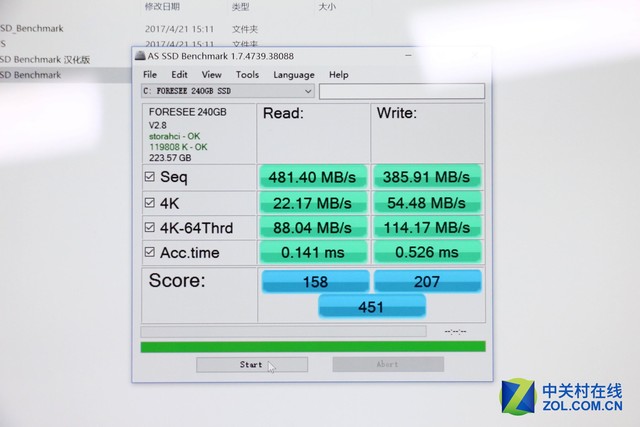The image size is (640, 427).
Task: Click the 修改日期 column header in Explorer
Action: pos(162,7)
